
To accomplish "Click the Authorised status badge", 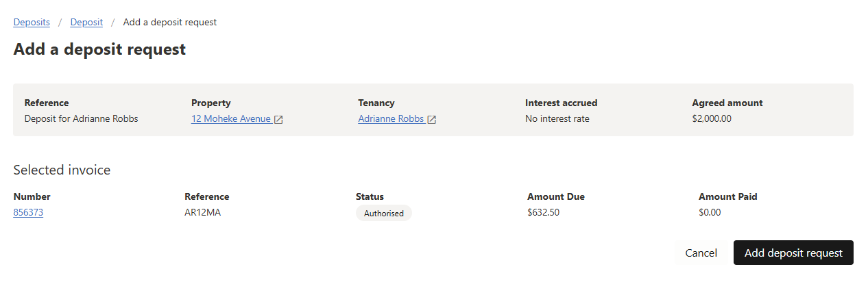I will pos(384,214).
